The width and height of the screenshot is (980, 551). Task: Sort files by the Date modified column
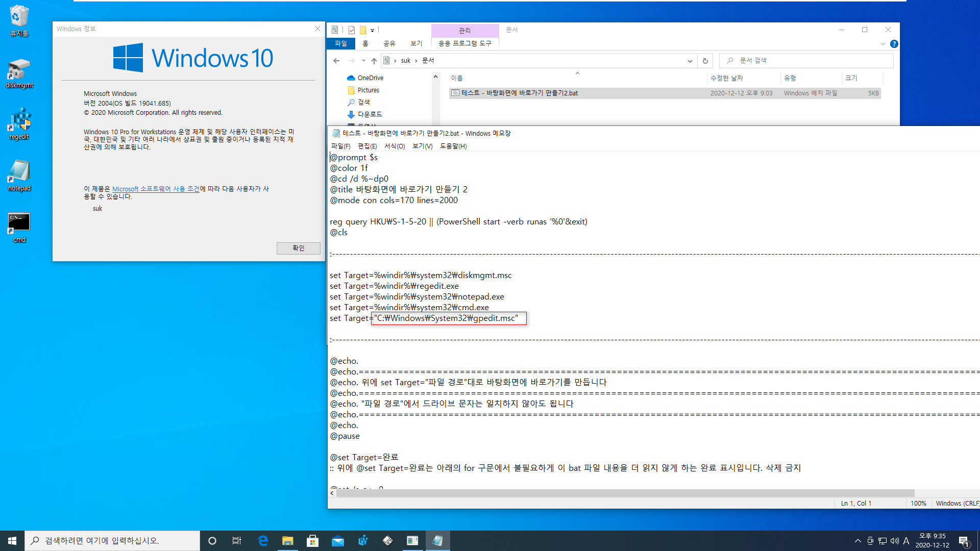(744, 78)
